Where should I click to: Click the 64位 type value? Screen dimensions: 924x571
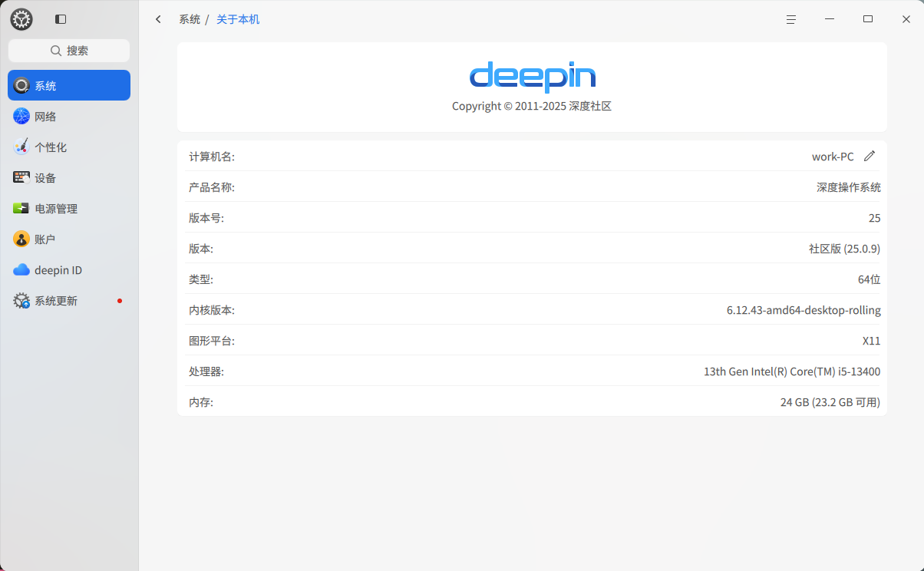(x=870, y=279)
